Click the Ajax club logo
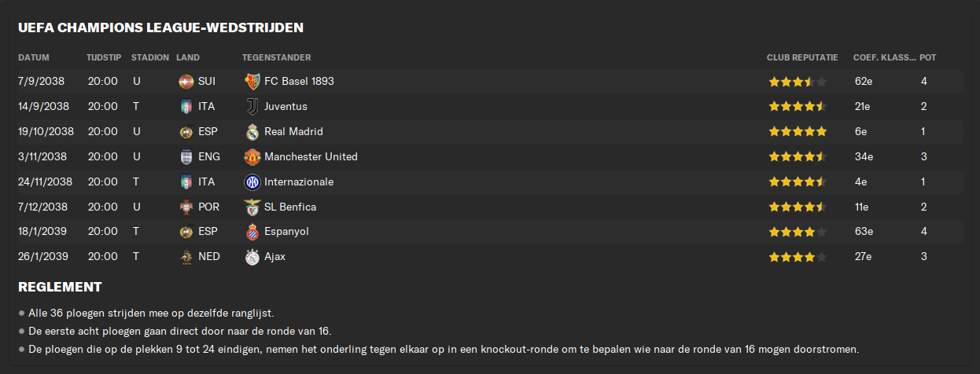This screenshot has height=374, width=980. coord(252,257)
